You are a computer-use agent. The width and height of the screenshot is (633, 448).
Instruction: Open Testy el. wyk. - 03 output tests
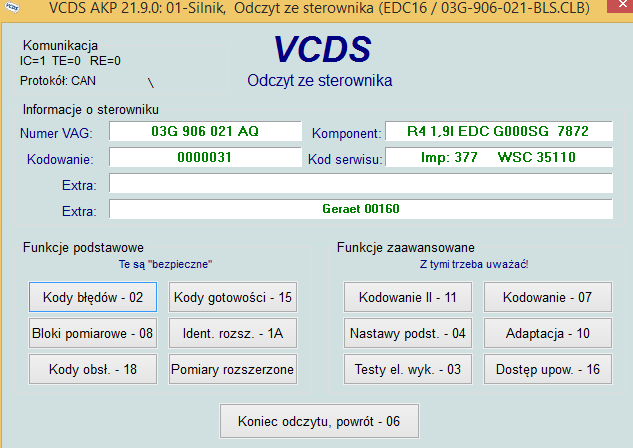click(x=408, y=369)
